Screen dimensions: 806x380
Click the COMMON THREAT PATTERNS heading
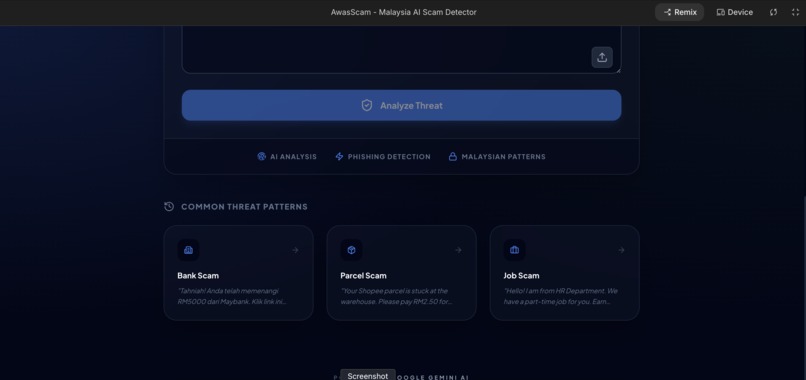click(x=244, y=207)
